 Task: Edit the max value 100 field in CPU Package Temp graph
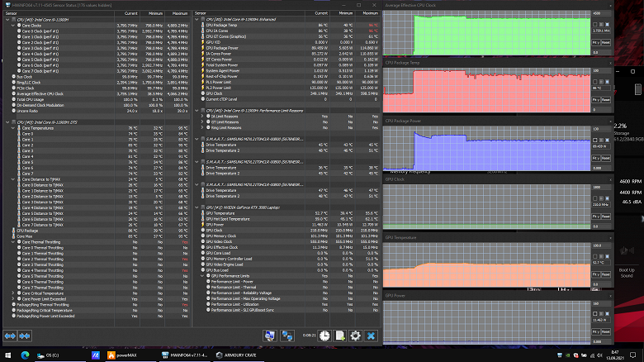coord(601,71)
